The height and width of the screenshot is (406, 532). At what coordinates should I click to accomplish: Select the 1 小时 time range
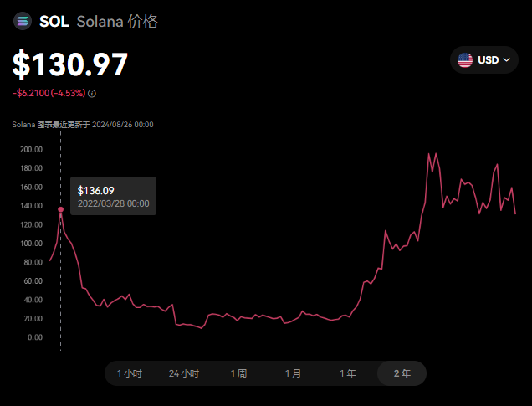(x=130, y=373)
